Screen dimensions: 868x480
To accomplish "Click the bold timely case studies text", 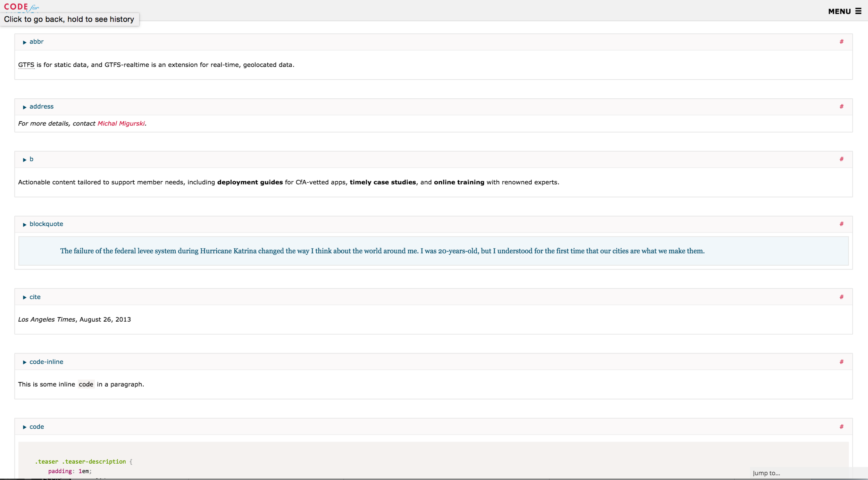I will (383, 182).
